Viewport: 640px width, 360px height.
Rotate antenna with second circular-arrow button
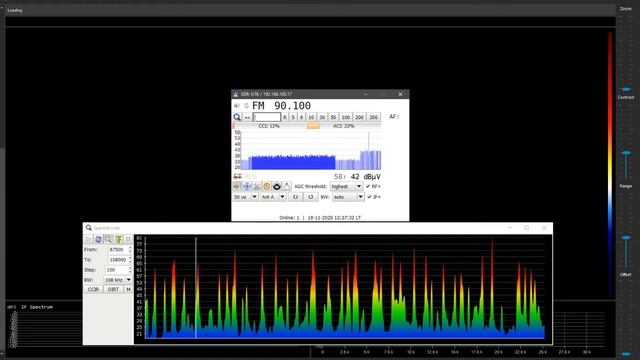[x=311, y=197]
